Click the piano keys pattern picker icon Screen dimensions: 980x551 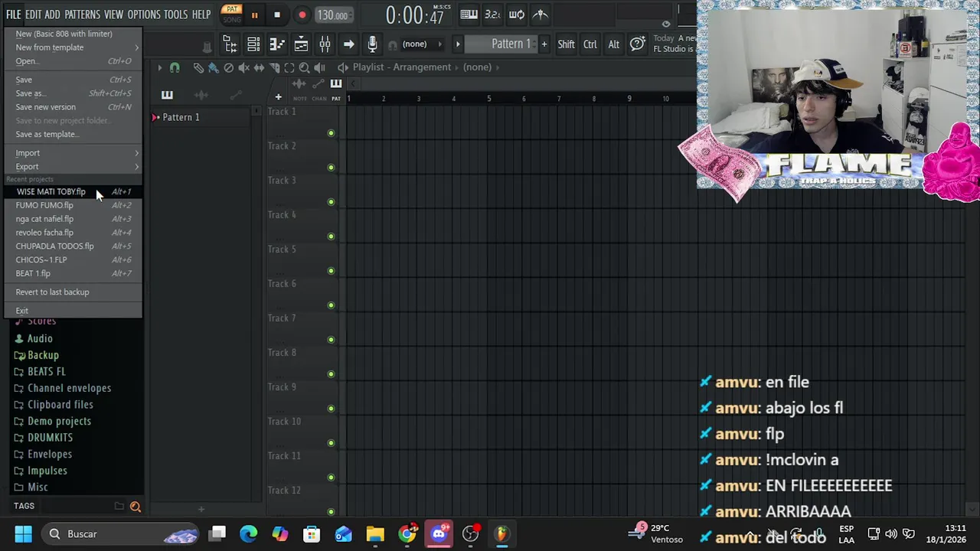(x=167, y=95)
